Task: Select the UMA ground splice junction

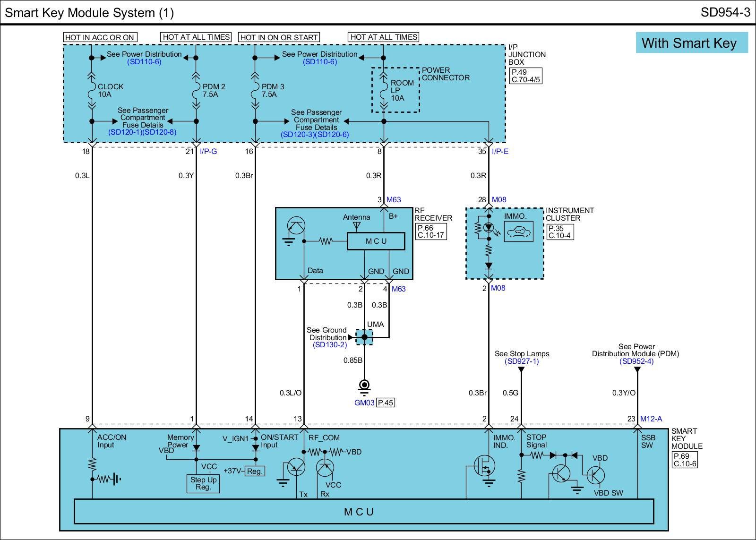Action: click(364, 337)
